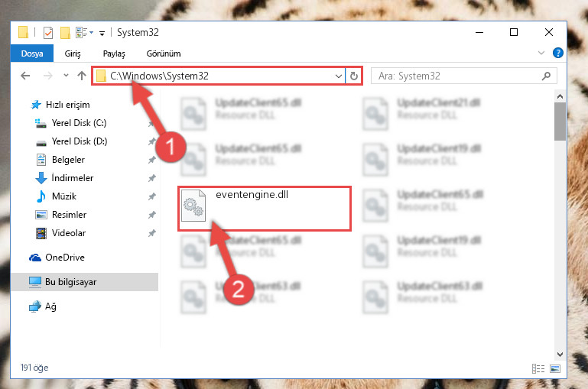Expand the ribbon chevron
Image resolution: width=588 pixels, height=389 pixels.
point(541,53)
